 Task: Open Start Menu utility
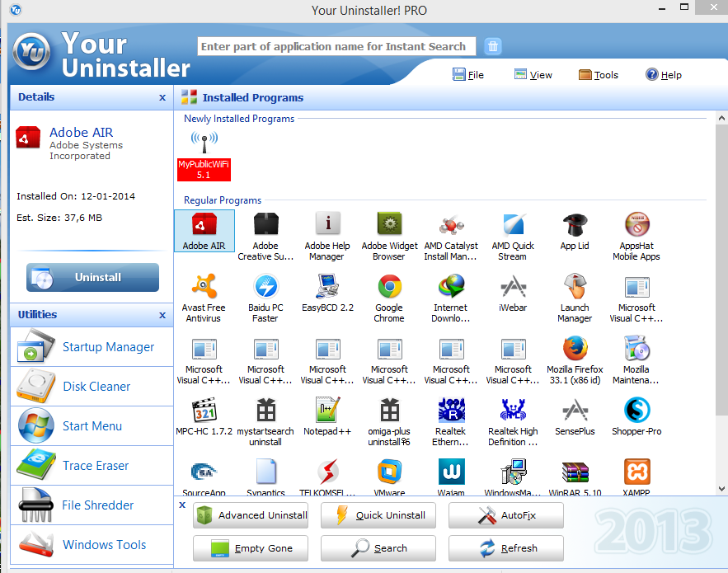(92, 425)
